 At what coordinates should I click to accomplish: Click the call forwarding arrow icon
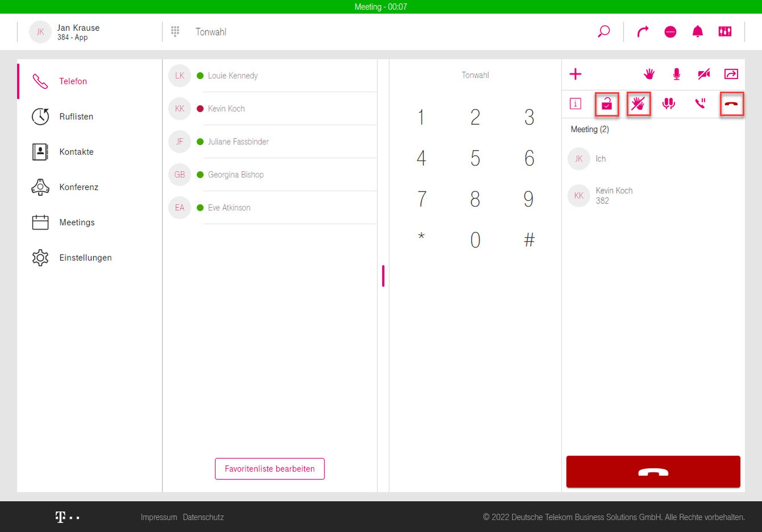(643, 32)
